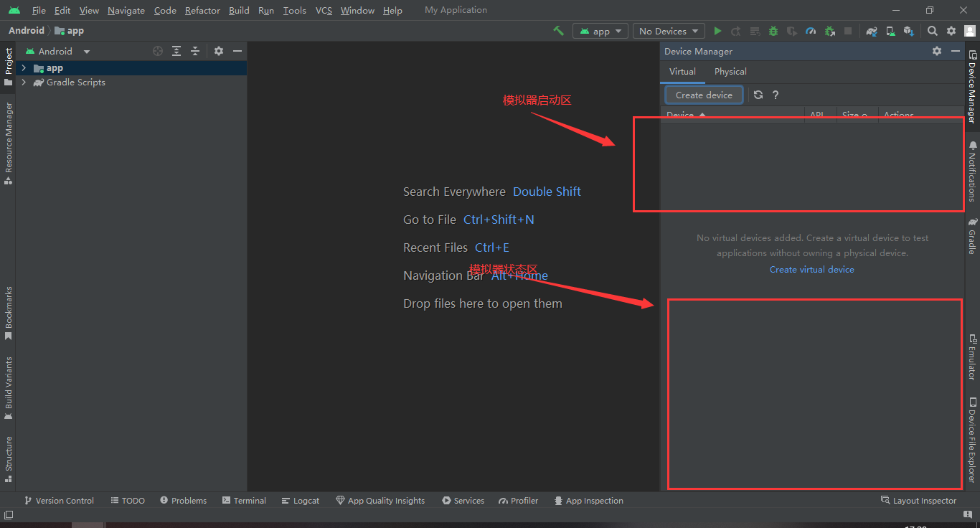The width and height of the screenshot is (980, 528).
Task: Refresh the virtual device list
Action: tap(758, 95)
